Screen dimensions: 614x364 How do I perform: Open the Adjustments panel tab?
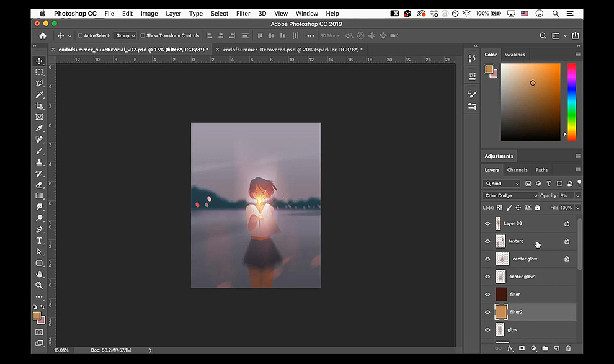click(x=499, y=156)
